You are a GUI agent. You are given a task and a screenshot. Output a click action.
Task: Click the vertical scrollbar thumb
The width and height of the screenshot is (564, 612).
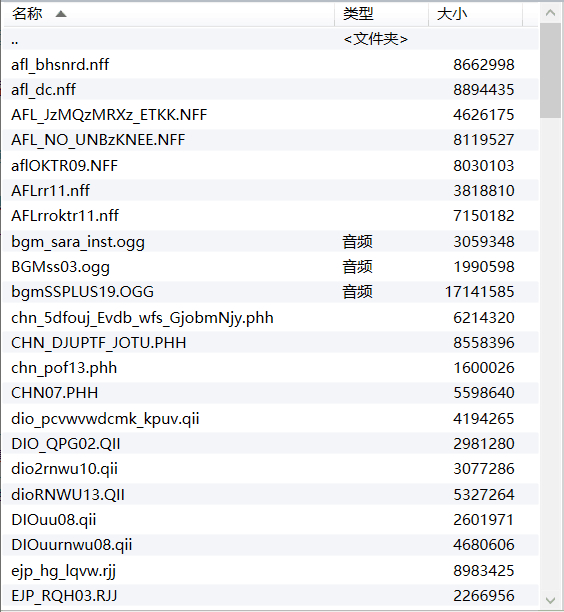click(x=550, y=70)
